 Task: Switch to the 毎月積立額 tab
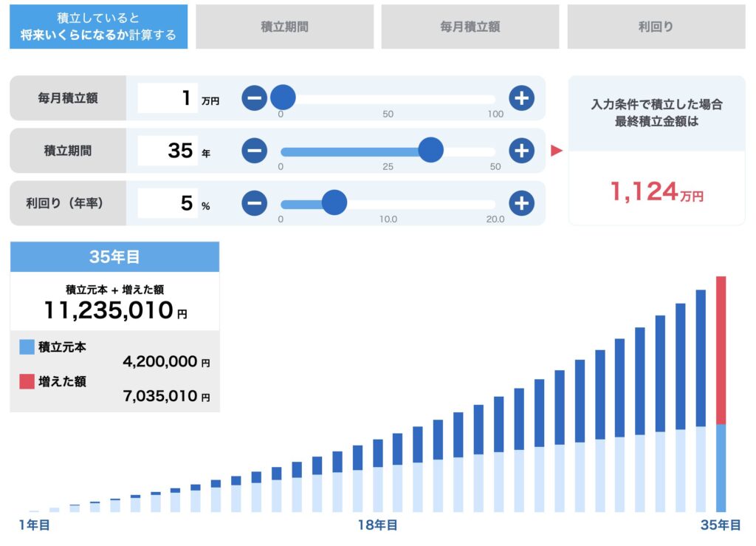point(470,27)
